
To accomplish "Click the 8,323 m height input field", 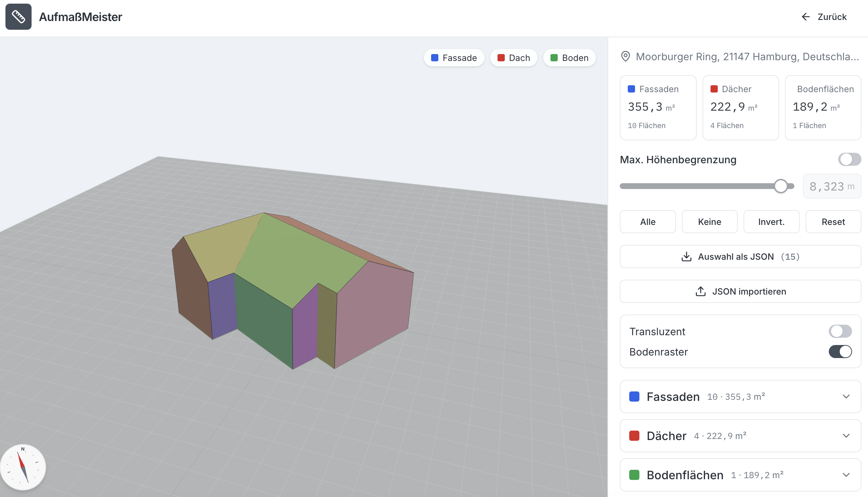I will pyautogui.click(x=832, y=186).
